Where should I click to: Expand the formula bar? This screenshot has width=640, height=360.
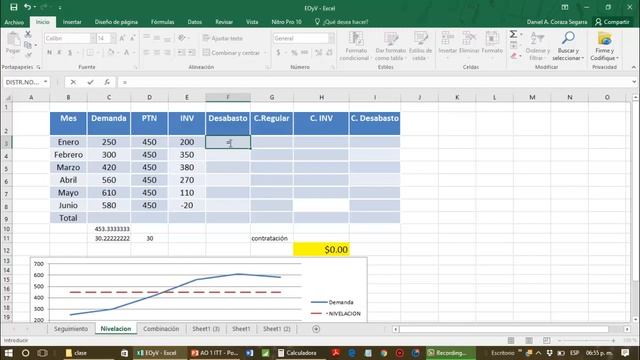coord(634,82)
